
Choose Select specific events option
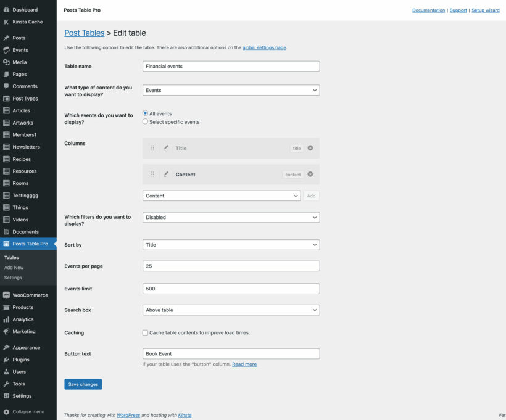(144, 121)
